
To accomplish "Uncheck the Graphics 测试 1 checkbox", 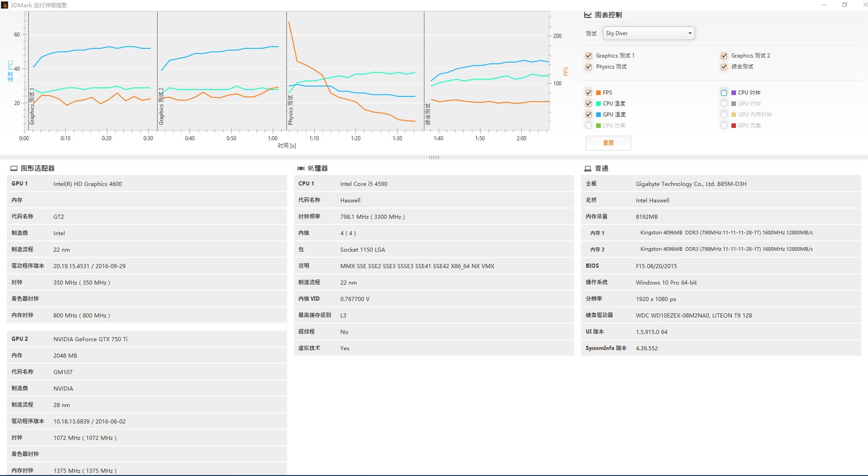I will pos(589,56).
